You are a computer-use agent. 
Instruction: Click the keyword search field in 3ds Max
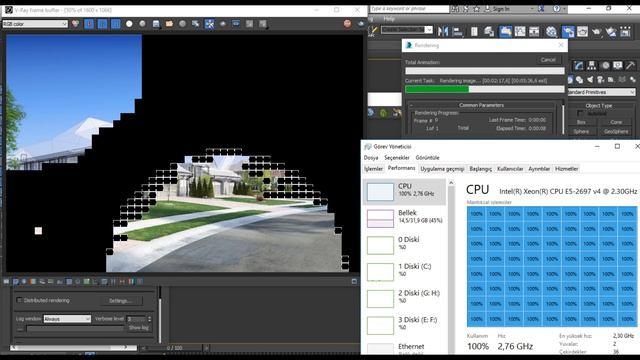point(409,9)
